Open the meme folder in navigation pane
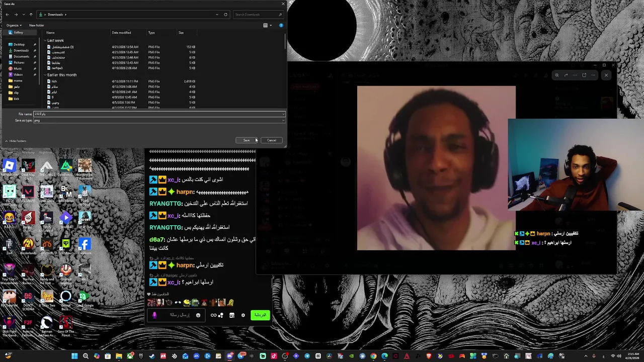The width and height of the screenshot is (644, 362). [18, 80]
